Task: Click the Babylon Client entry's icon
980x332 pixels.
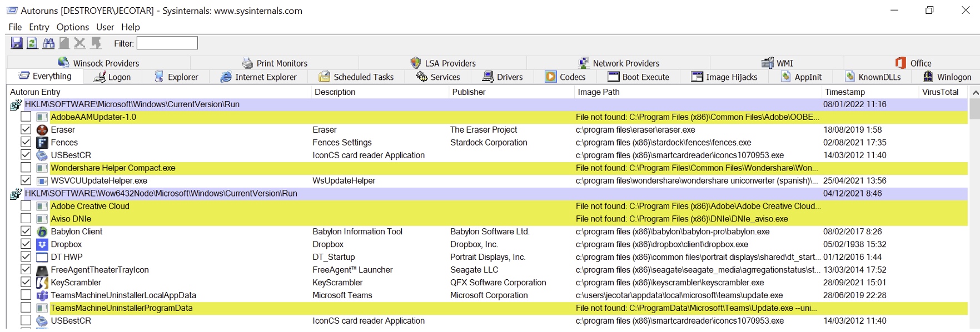Action: (42, 232)
